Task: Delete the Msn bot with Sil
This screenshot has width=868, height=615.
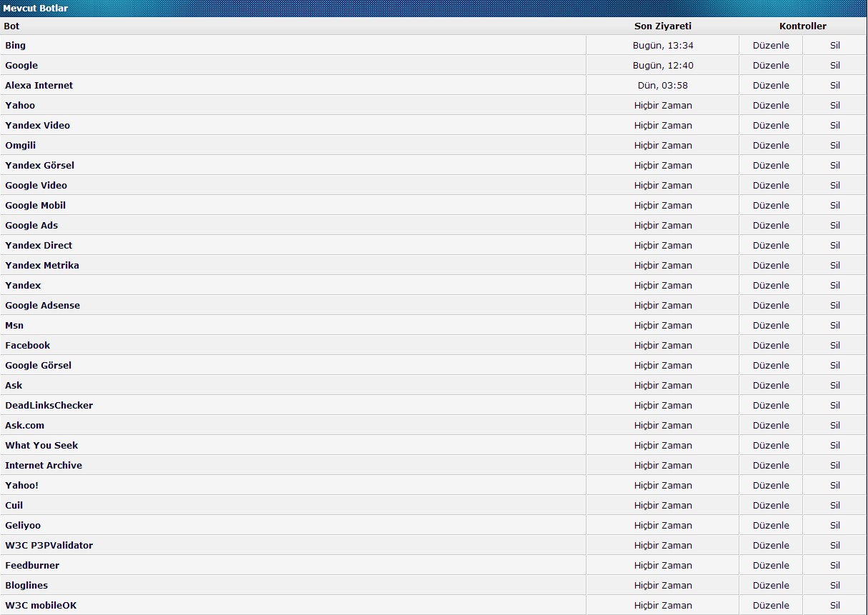Action: point(834,325)
